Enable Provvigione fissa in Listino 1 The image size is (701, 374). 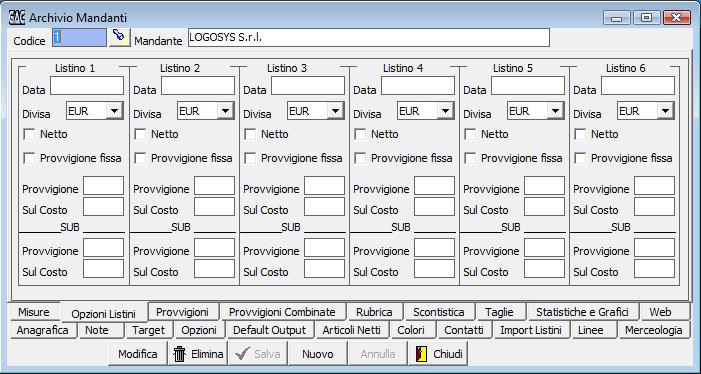click(x=30, y=158)
